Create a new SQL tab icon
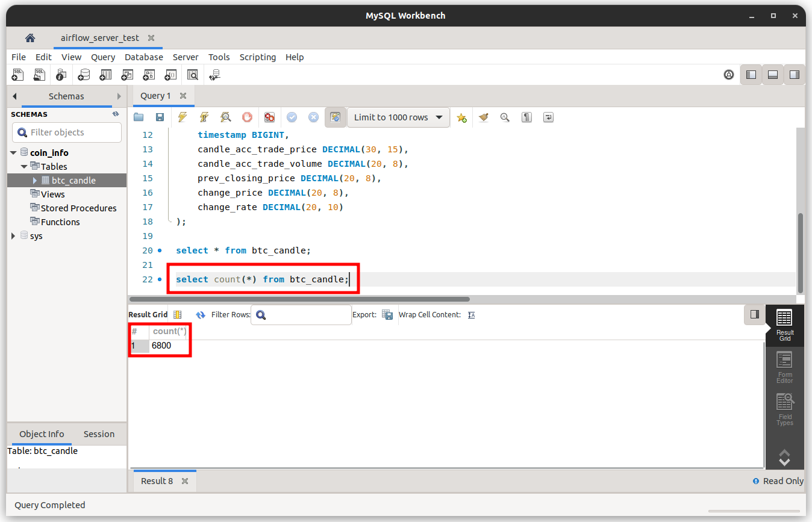 coord(18,75)
